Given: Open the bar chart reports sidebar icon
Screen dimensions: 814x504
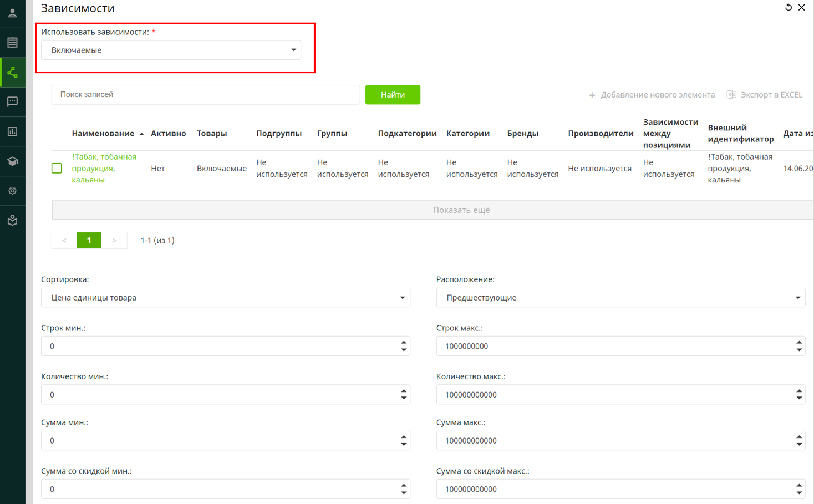Looking at the screenshot, I should [x=12, y=131].
